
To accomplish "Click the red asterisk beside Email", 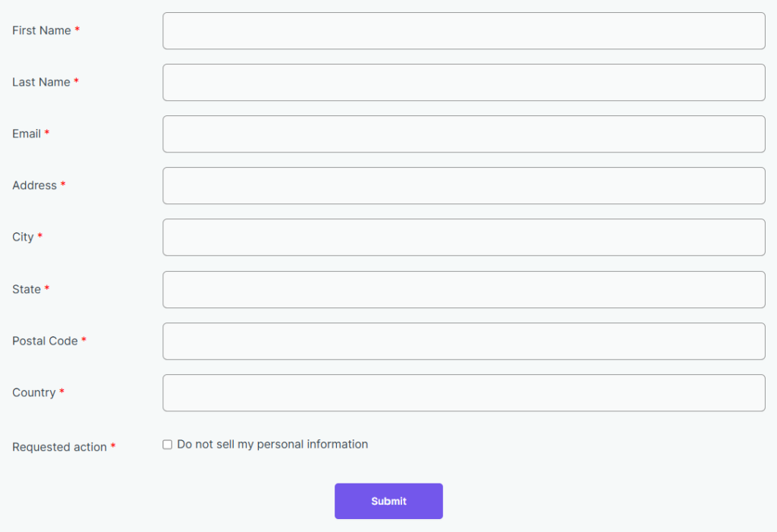I will [46, 132].
